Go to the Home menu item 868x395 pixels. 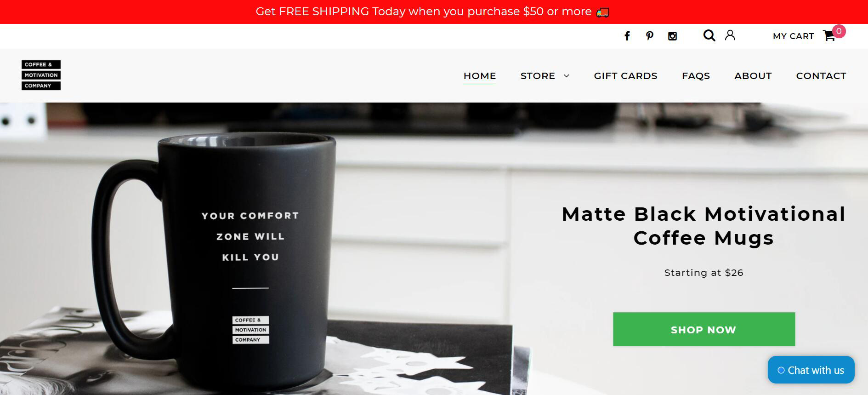tap(480, 76)
